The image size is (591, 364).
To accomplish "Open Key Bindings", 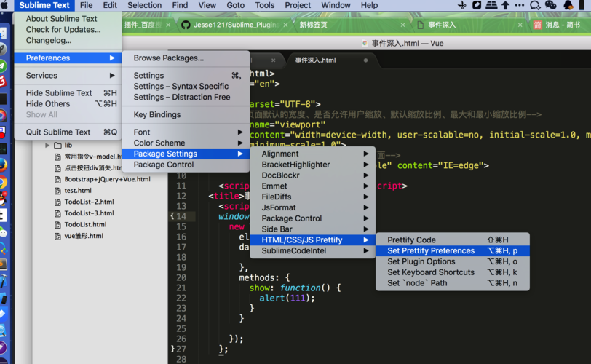I will pyautogui.click(x=186, y=114).
